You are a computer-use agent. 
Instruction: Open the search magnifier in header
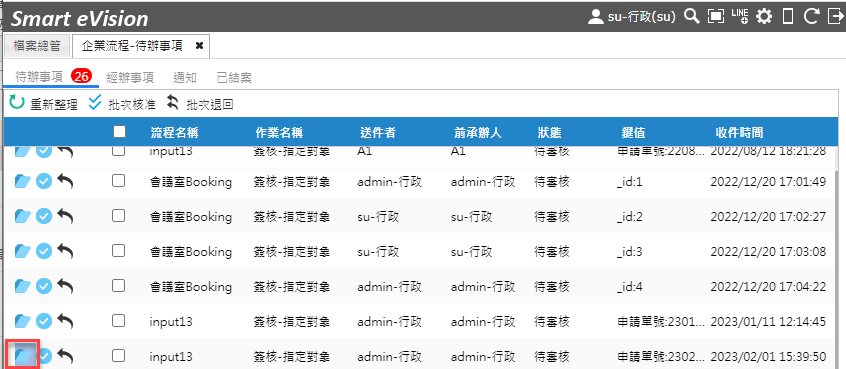[692, 17]
